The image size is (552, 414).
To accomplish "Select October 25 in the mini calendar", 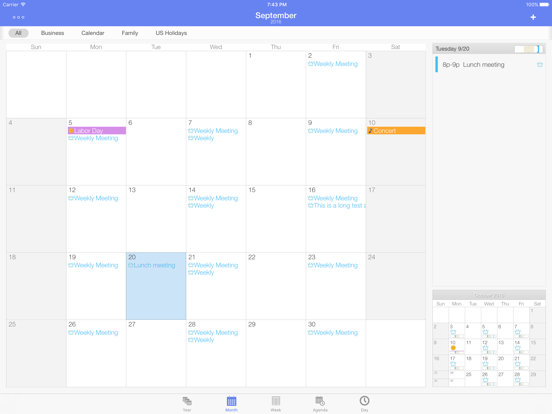I will click(x=472, y=378).
